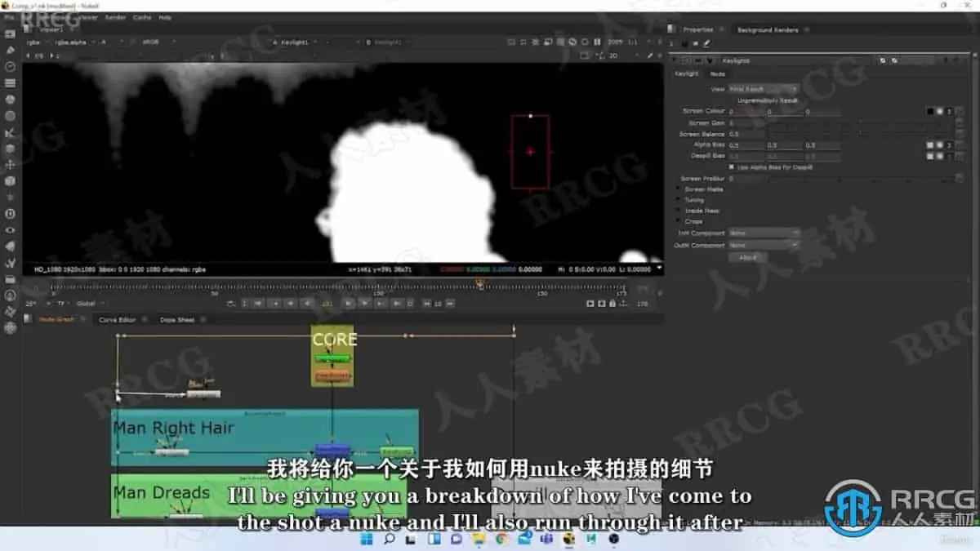Toggle Use Alpha Bias for Despill checkbox
The image size is (980, 551).
(x=730, y=167)
